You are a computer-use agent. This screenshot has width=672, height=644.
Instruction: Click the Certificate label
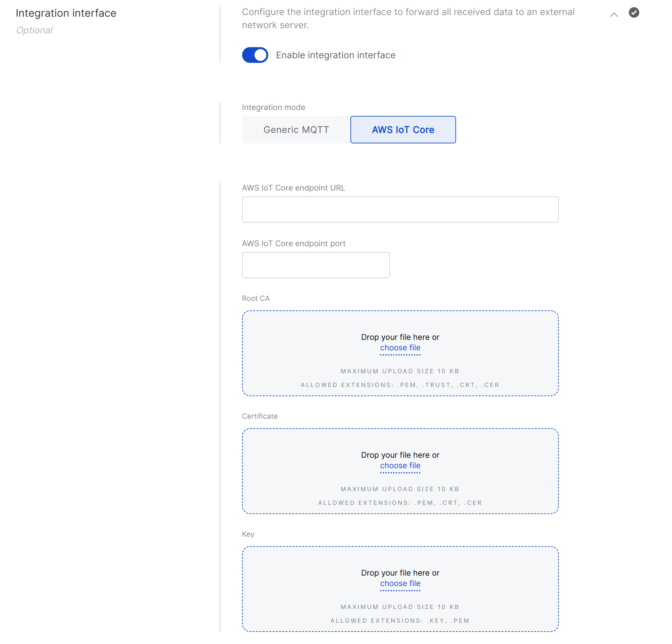(x=259, y=416)
